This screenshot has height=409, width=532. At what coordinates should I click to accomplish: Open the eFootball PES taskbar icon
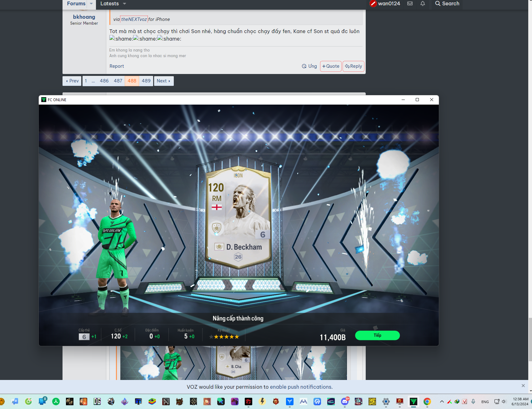click(x=331, y=402)
